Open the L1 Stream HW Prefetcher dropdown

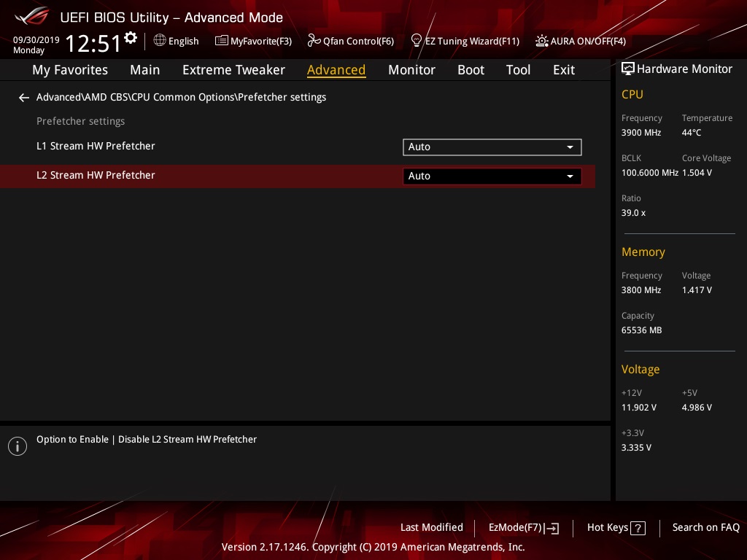[x=492, y=147]
